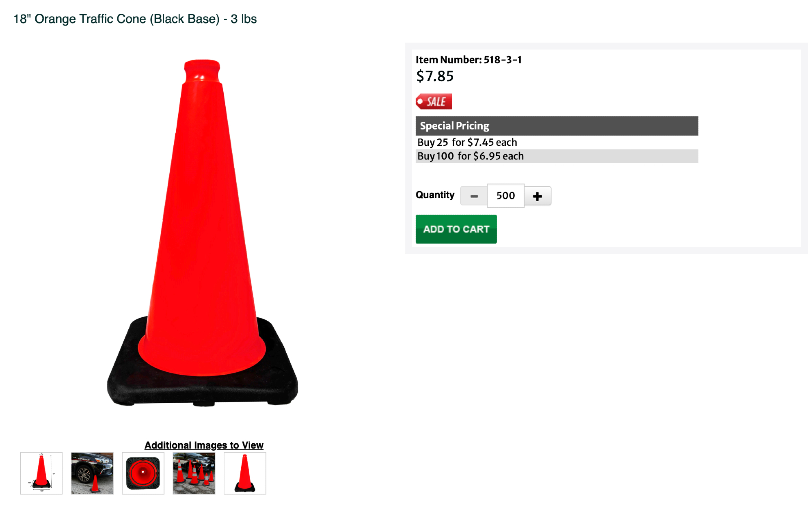Click the Special Pricing header bar

click(557, 126)
